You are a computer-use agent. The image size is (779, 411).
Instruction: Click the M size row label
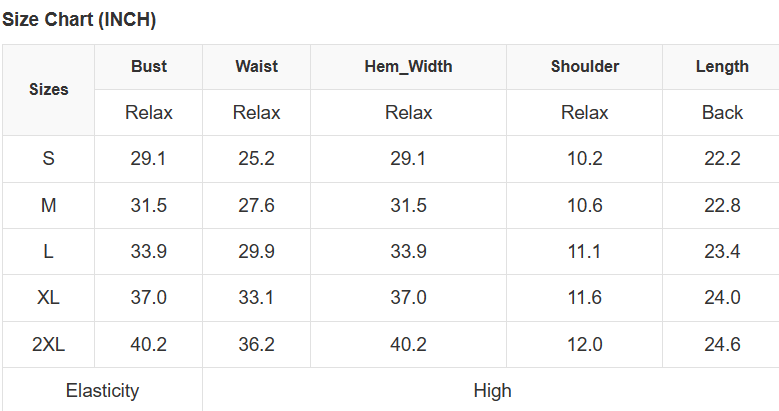[x=49, y=206]
